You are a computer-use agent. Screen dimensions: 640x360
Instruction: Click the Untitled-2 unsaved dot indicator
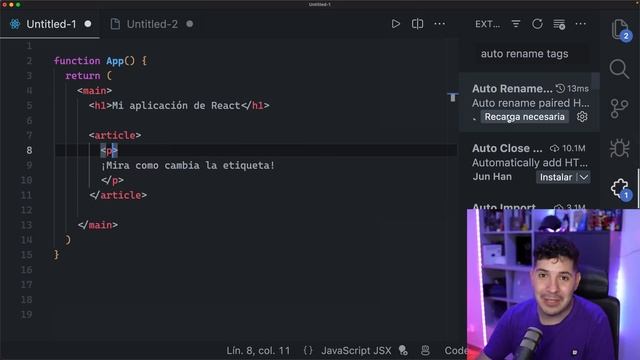[x=190, y=24]
